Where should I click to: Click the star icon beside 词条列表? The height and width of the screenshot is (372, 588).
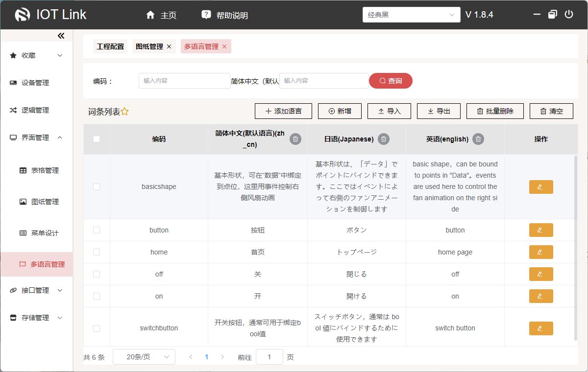[125, 112]
